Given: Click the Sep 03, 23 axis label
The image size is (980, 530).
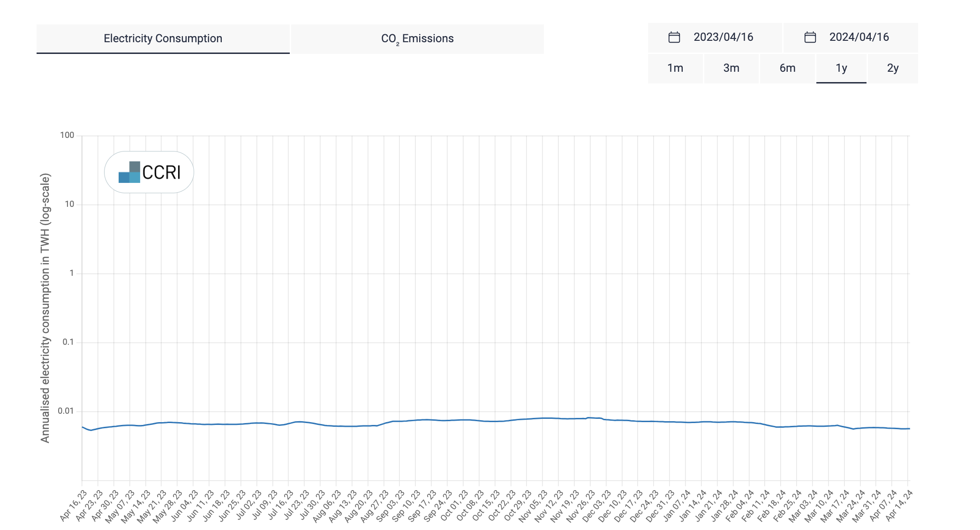Looking at the screenshot, I should coord(390,506).
